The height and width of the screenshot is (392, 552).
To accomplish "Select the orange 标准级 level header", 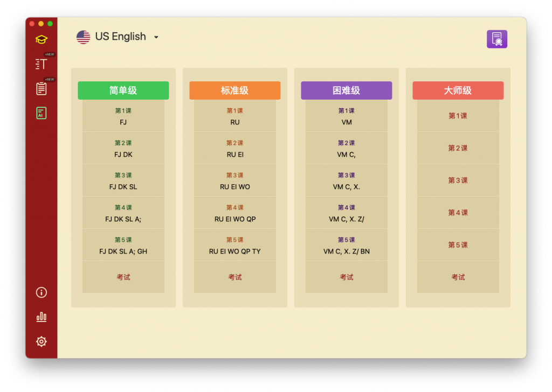I will coord(235,90).
